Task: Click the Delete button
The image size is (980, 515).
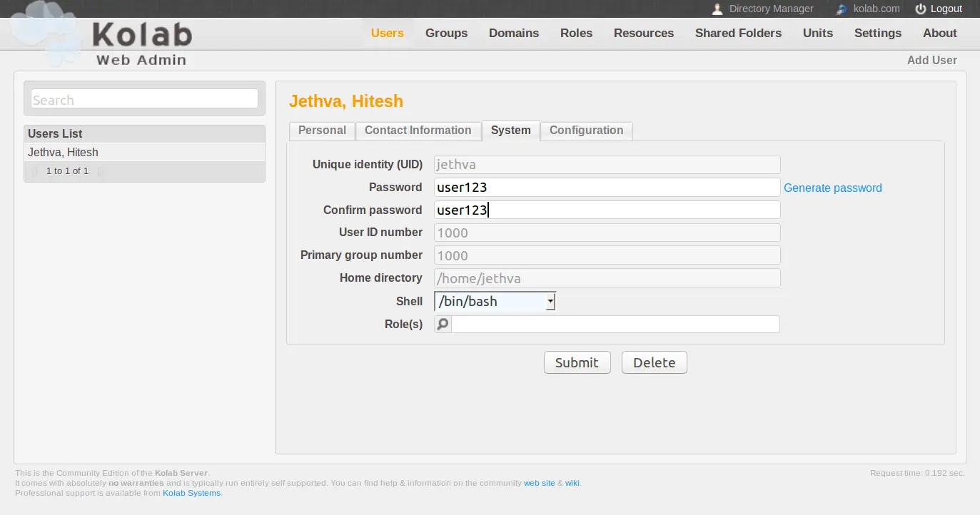Action: click(x=654, y=362)
